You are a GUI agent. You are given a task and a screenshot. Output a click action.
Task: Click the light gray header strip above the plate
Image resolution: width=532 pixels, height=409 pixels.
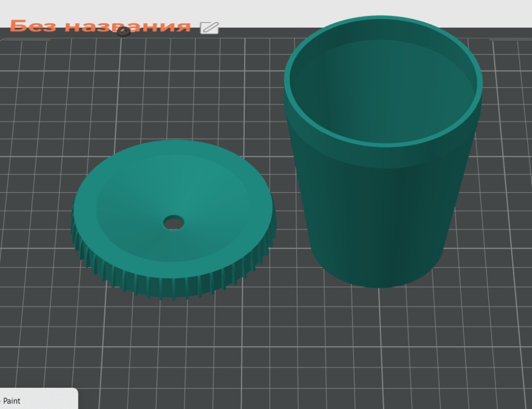(x=266, y=8)
